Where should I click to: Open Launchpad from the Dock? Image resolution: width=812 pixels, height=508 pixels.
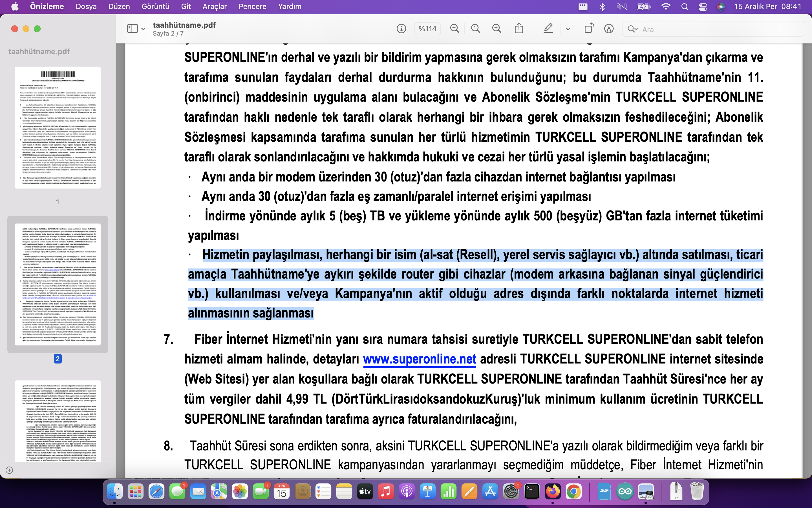(x=136, y=492)
